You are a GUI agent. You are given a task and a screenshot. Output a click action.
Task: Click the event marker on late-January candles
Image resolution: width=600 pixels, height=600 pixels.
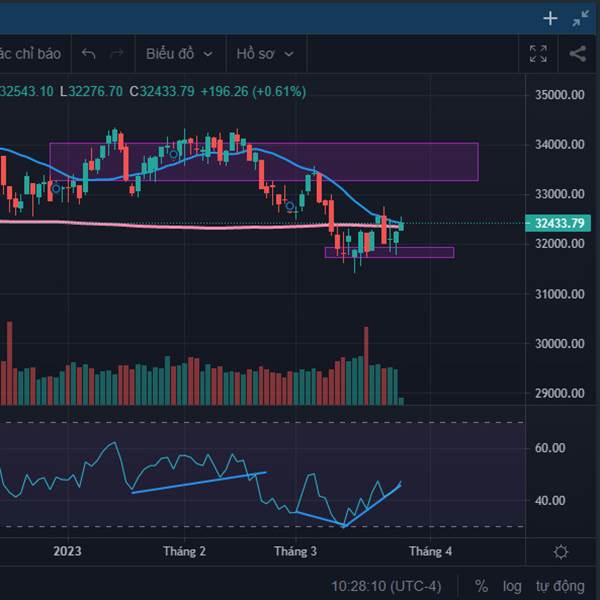coord(173,154)
